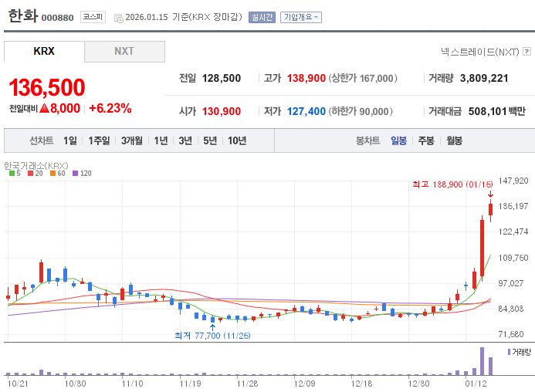The height and width of the screenshot is (392, 535).
Task: Show the 5년 line chart
Action: pyautogui.click(x=210, y=140)
